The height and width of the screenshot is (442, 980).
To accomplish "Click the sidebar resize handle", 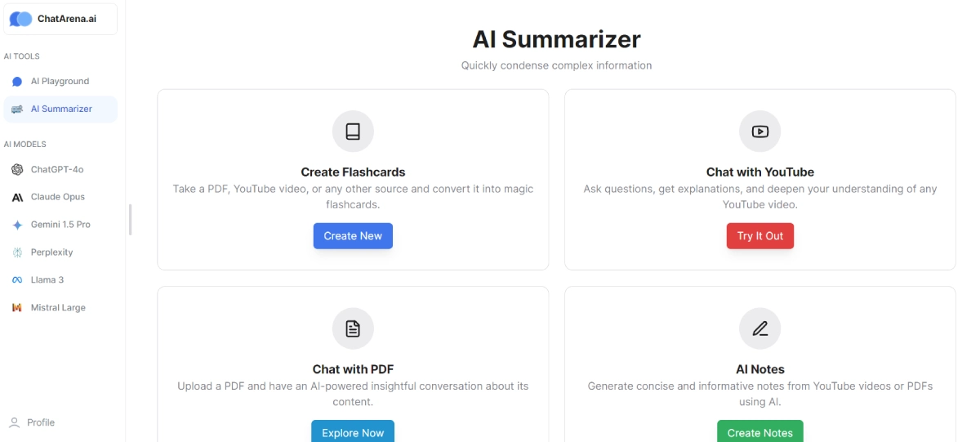I will tap(131, 219).
